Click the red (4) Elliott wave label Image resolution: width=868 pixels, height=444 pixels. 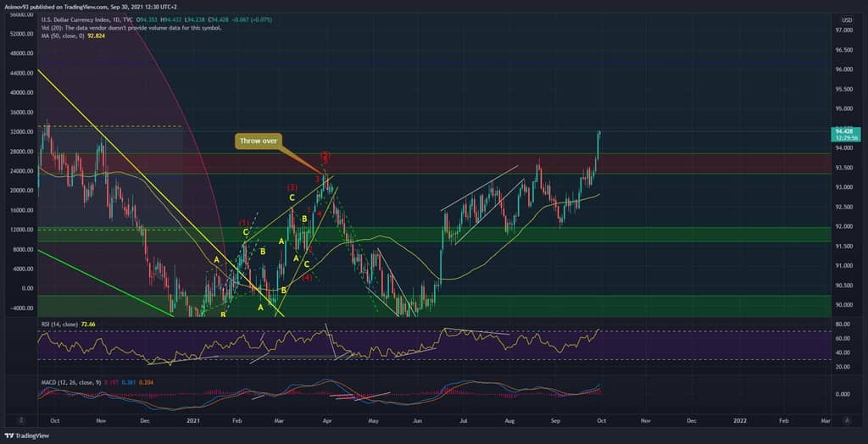[308, 277]
